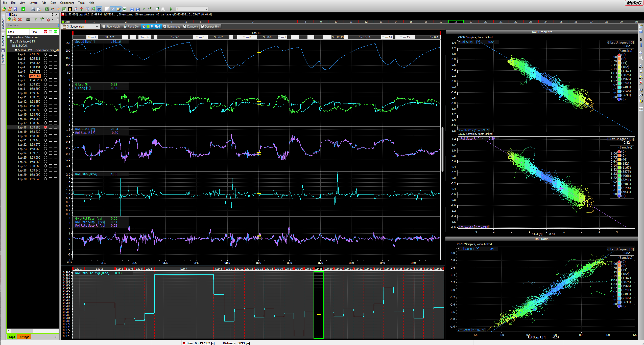
Task: Click the film strip video icon
Action: point(70,9)
